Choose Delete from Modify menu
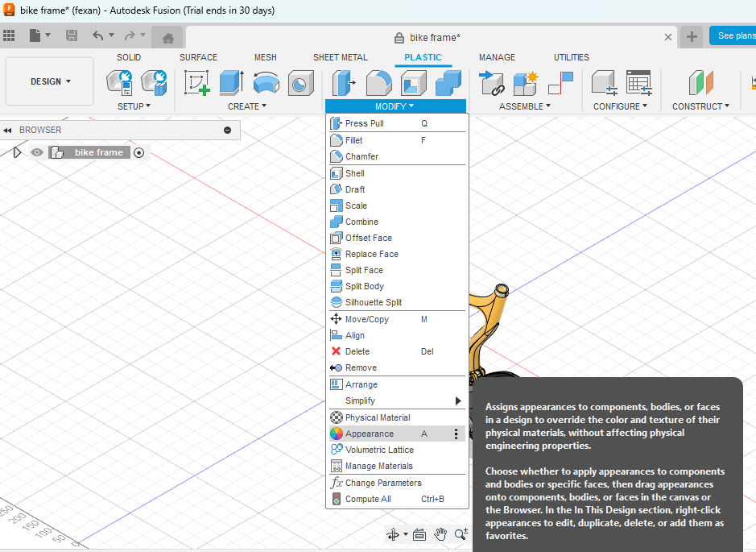756x552 pixels. click(397, 351)
